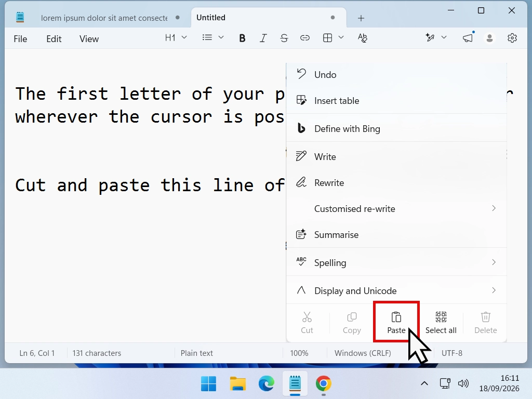Open the volume control in the tray
Screen dimensions: 532x399
[463, 384]
